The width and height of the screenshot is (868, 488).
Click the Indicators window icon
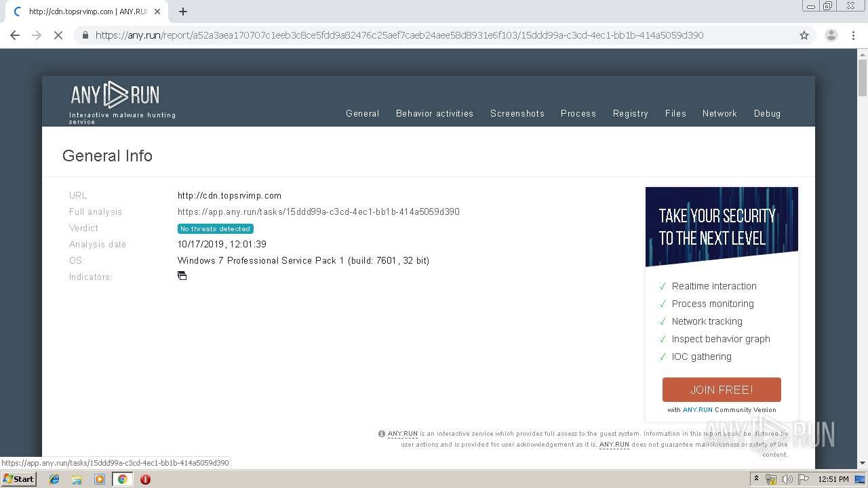pos(182,276)
